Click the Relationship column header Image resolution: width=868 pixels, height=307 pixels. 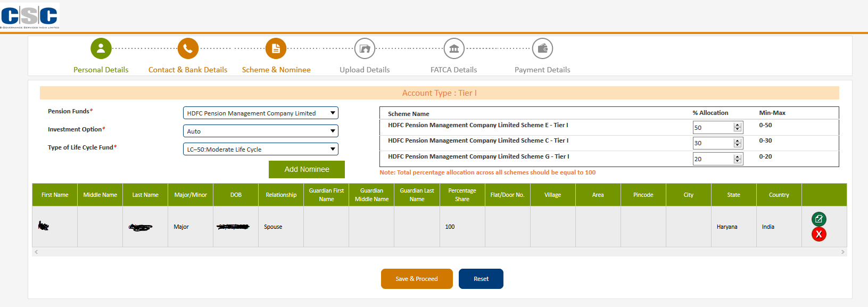[281, 195]
